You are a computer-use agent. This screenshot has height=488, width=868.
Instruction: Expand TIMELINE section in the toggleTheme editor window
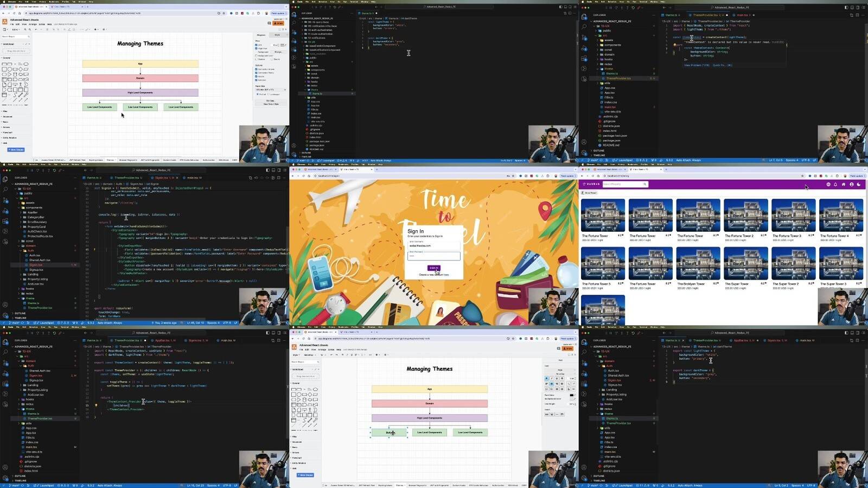(x=20, y=481)
